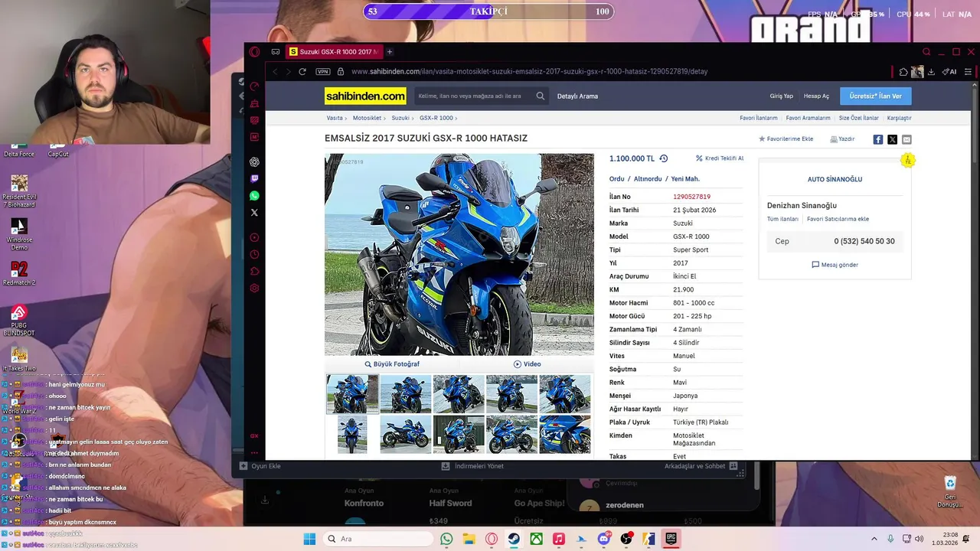Image resolution: width=980 pixels, height=551 pixels.
Task: Share listing on X icon
Action: pos(892,139)
